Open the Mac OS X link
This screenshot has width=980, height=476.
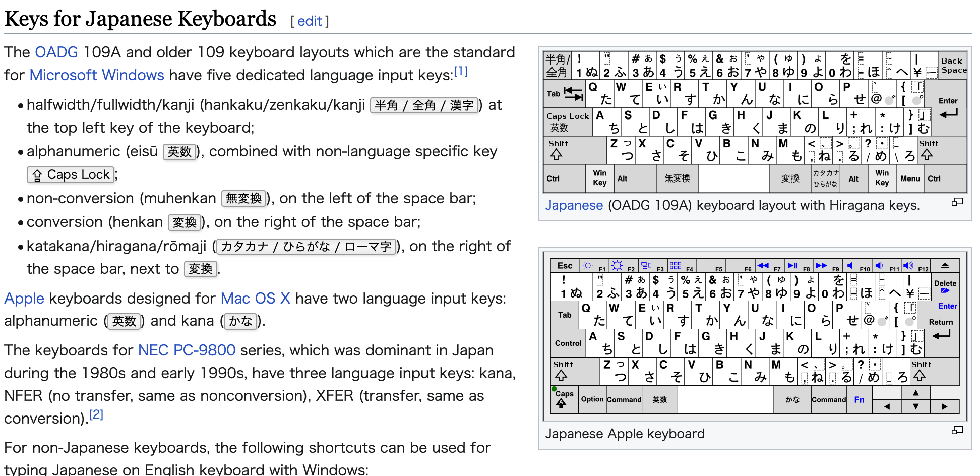point(256,298)
